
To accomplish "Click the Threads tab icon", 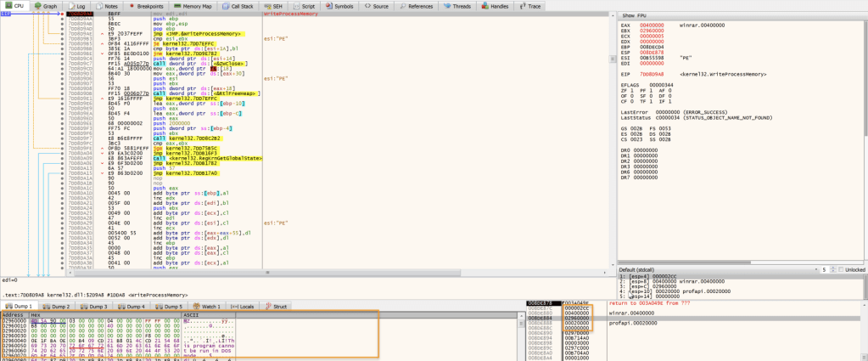I will (x=446, y=6).
